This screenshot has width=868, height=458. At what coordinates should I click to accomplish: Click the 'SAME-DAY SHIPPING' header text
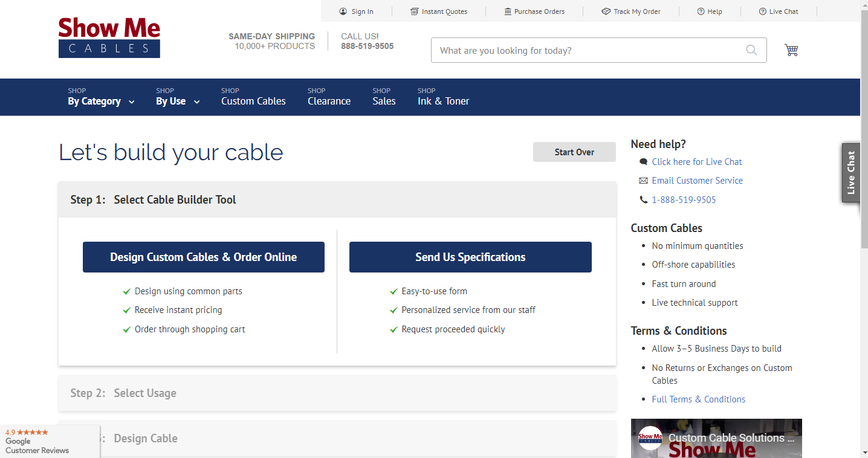(271, 36)
